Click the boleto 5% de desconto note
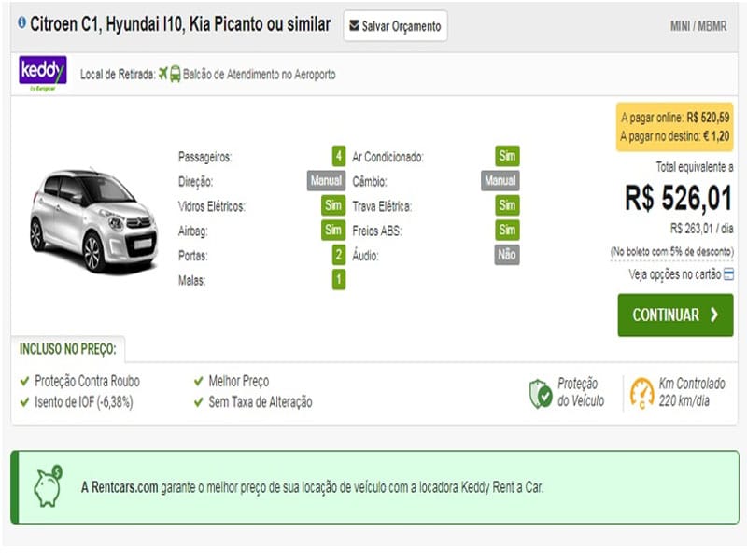 (672, 251)
